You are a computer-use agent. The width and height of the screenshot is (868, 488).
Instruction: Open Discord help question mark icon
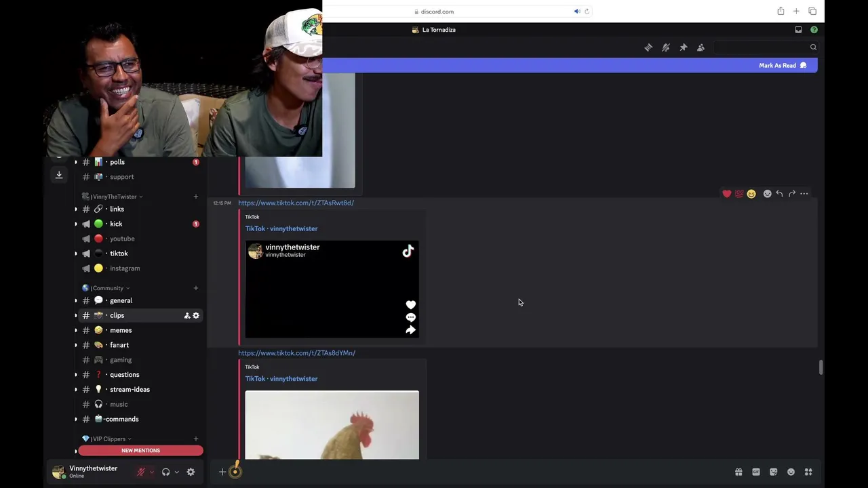point(814,30)
